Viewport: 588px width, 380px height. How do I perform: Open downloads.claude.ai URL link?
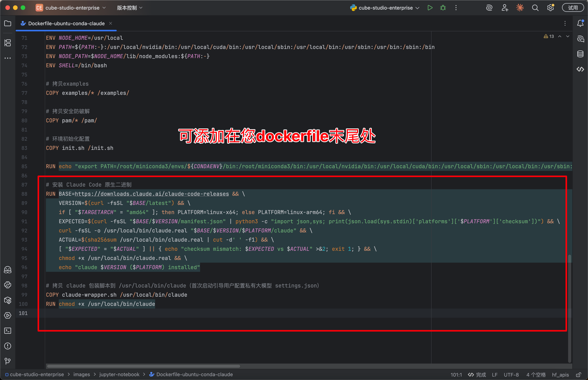pyautogui.click(x=152, y=194)
